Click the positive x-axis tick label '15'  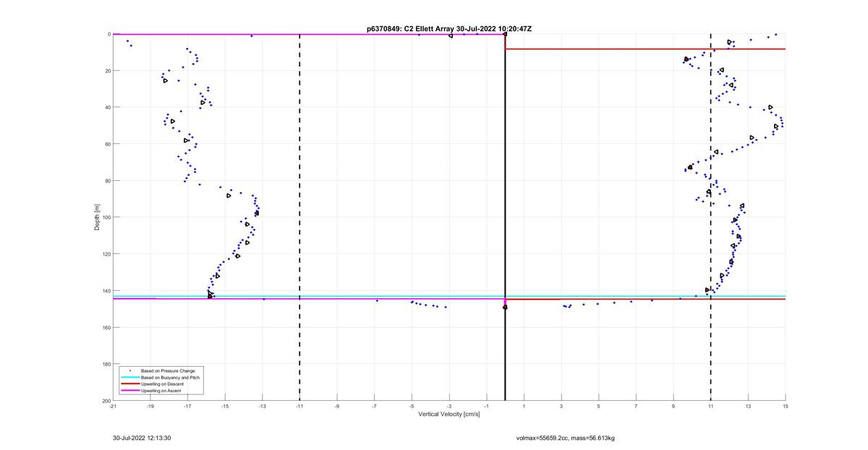click(x=786, y=407)
